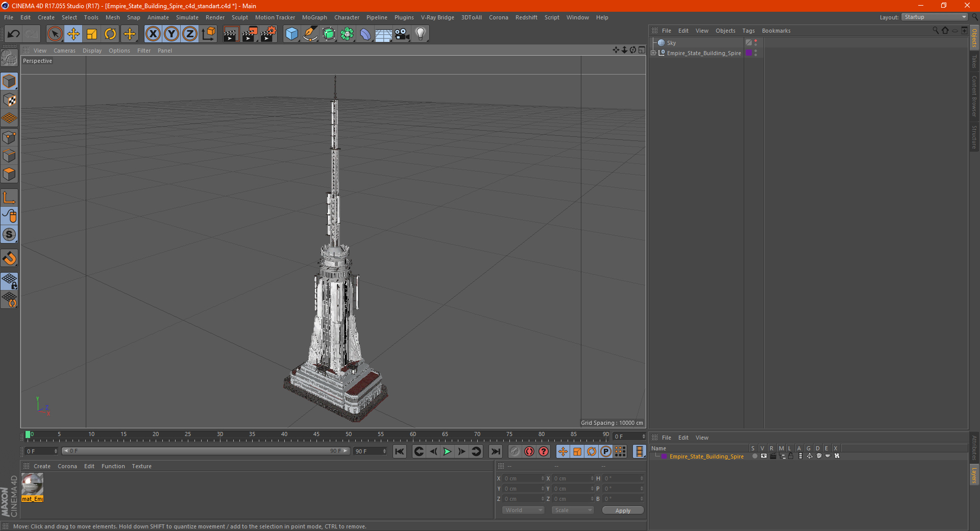The image size is (980, 531).
Task: Select the Scale tool
Action: tap(92, 34)
